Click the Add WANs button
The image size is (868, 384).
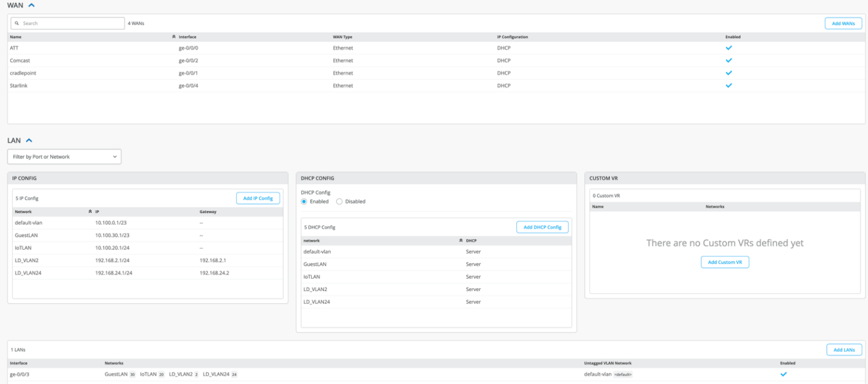pos(843,23)
